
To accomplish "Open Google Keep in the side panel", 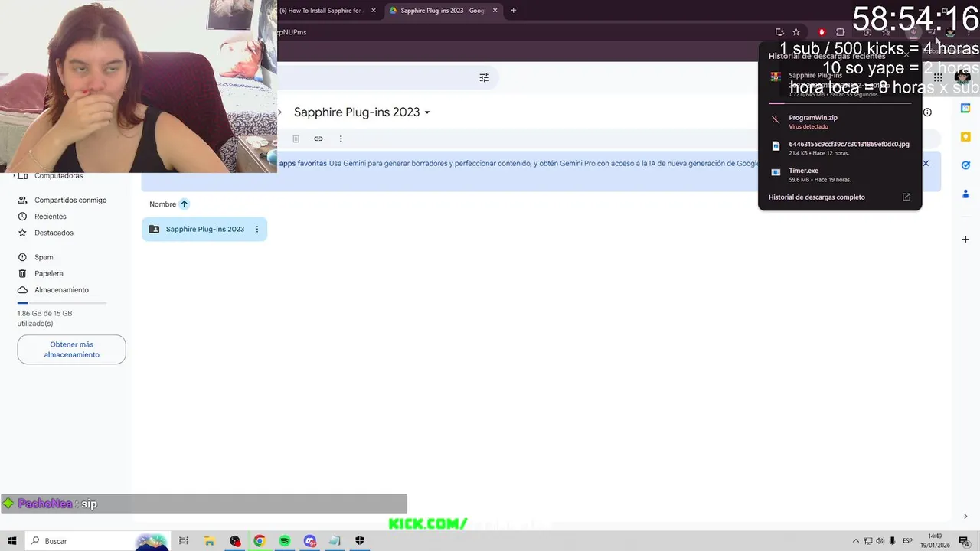I will [965, 137].
